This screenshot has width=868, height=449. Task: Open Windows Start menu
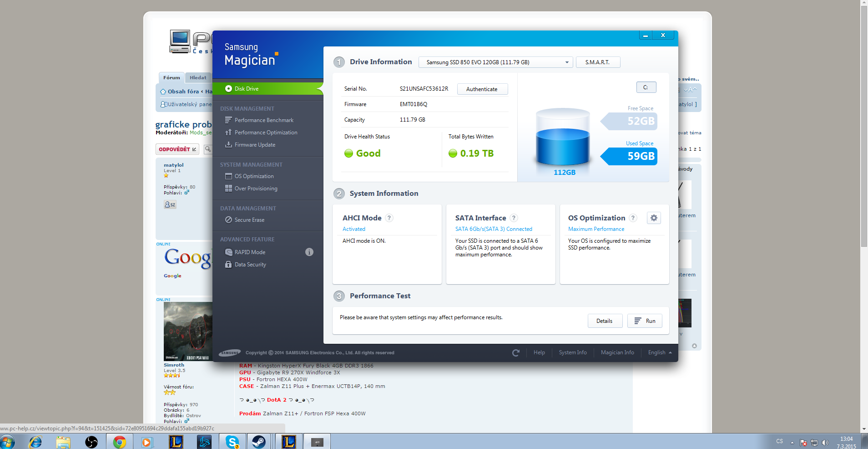[x=8, y=442]
